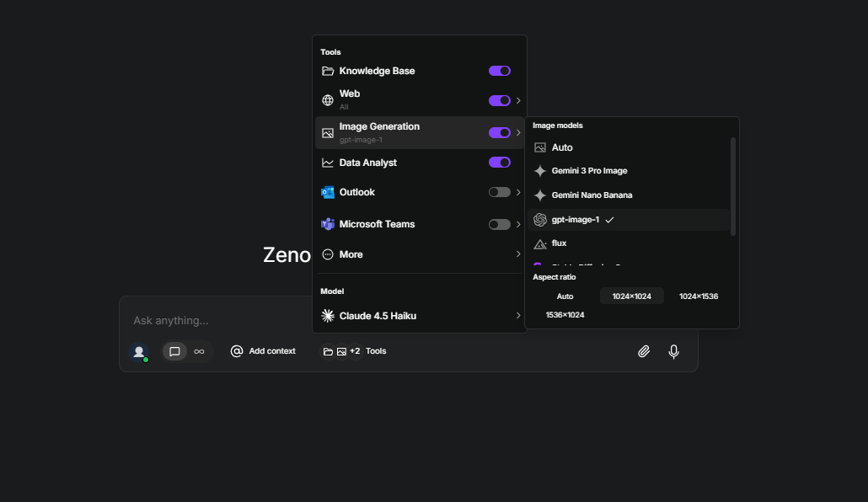
Task: Turn off the Data Analyst toggle
Action: (500, 163)
